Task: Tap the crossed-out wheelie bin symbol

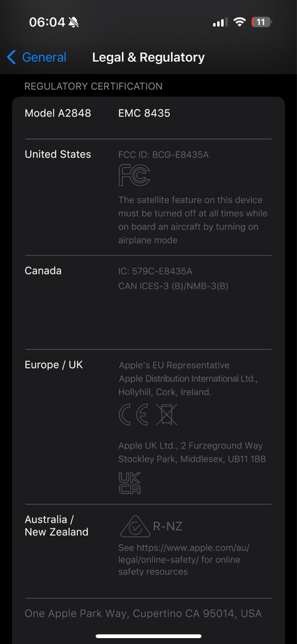Action: 166,414
